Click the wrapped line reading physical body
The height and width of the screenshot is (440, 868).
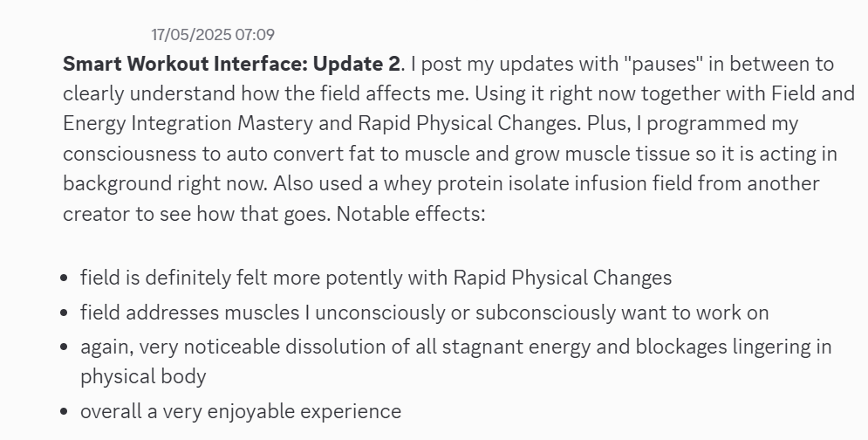[143, 376]
